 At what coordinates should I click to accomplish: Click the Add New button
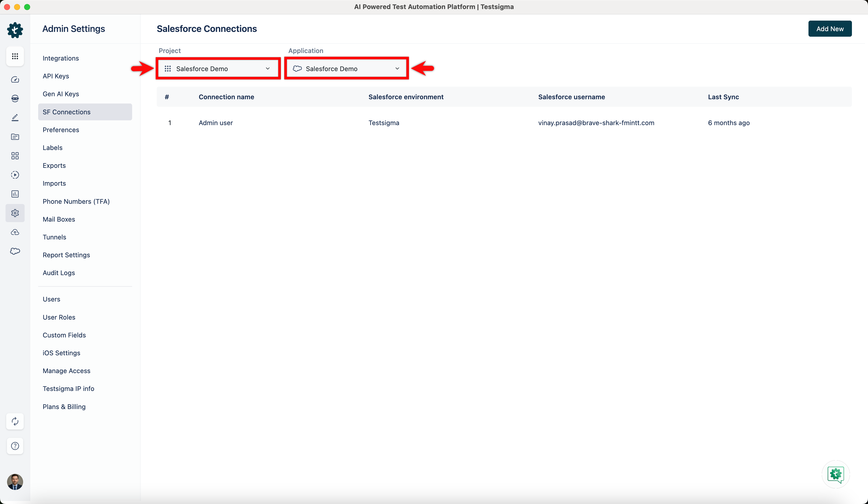point(829,29)
